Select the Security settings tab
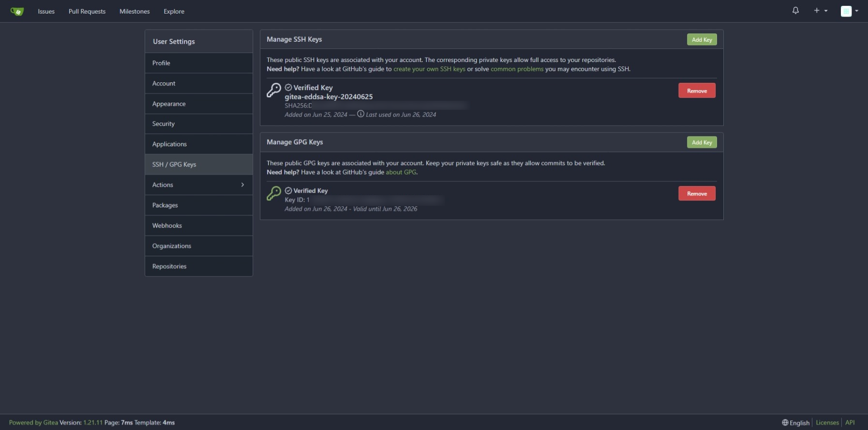 [x=164, y=124]
